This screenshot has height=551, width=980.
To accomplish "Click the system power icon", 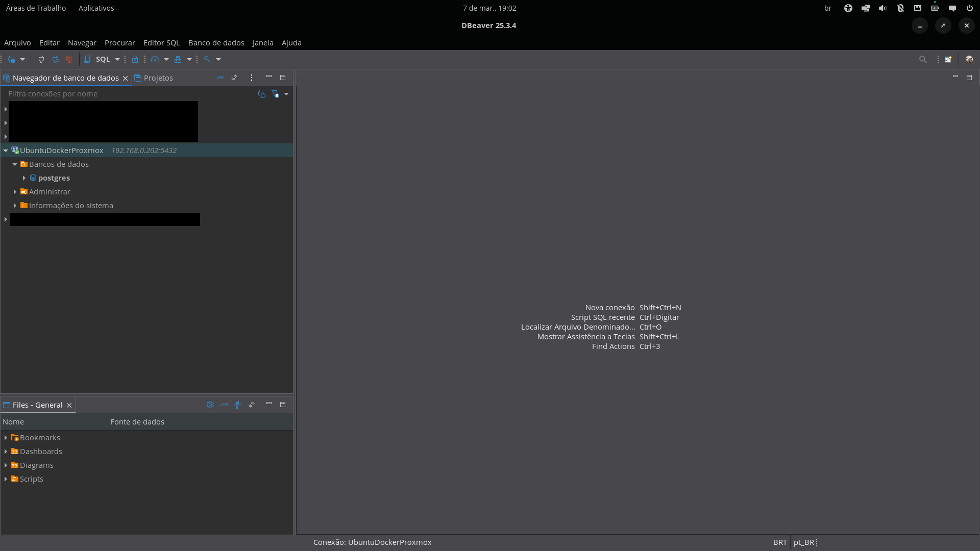I will pos(969,8).
